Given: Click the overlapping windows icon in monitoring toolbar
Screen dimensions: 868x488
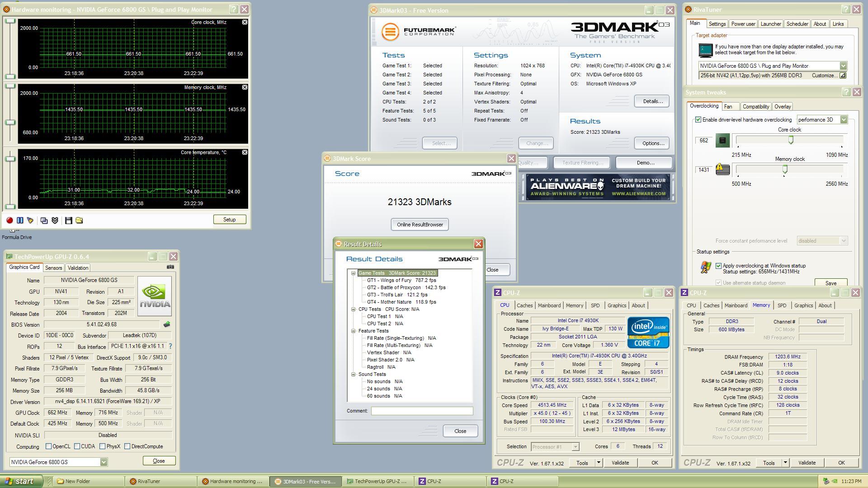Looking at the screenshot, I should tap(44, 221).
